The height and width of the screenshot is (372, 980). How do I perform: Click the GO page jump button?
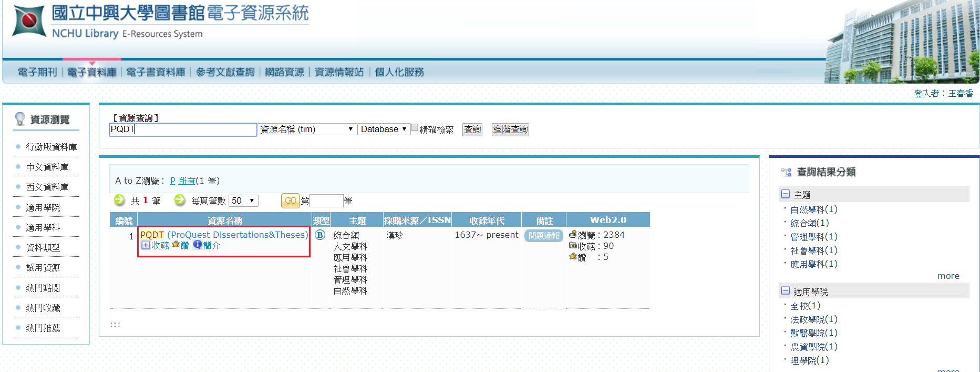point(291,200)
